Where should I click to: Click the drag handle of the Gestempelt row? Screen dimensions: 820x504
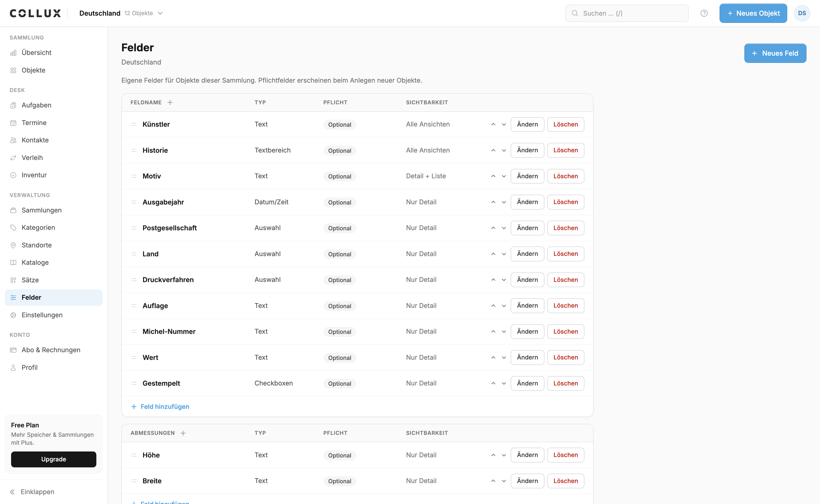134,383
